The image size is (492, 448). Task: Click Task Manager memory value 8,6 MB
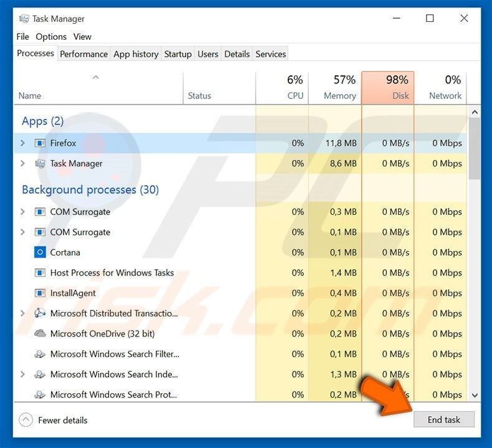[343, 164]
